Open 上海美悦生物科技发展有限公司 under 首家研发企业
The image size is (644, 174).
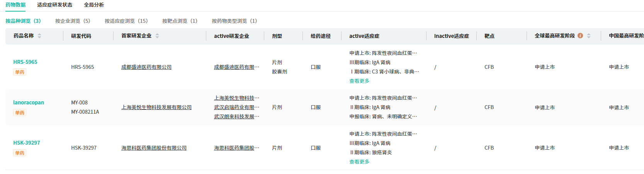[156, 107]
